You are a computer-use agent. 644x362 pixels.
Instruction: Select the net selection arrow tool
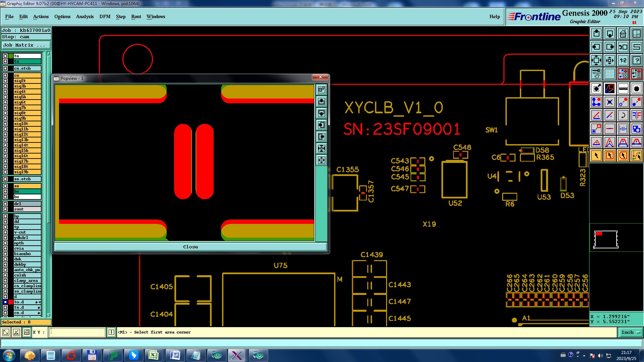pyautogui.click(x=636, y=156)
